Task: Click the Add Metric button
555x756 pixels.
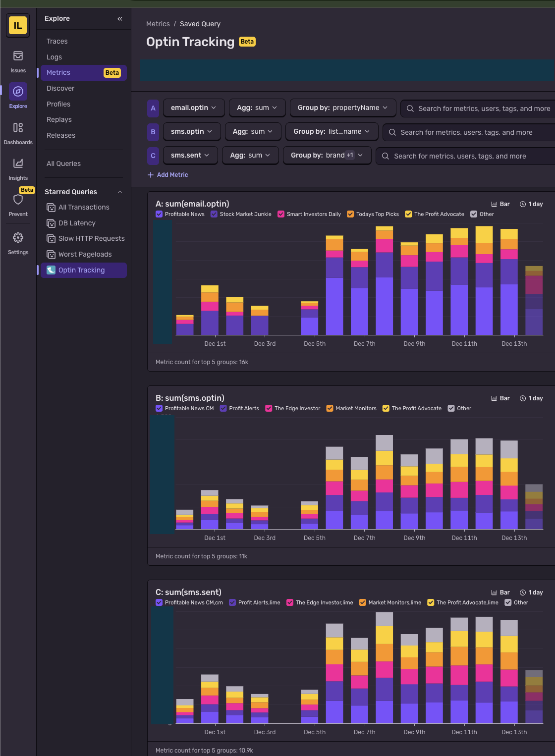Action: click(167, 174)
